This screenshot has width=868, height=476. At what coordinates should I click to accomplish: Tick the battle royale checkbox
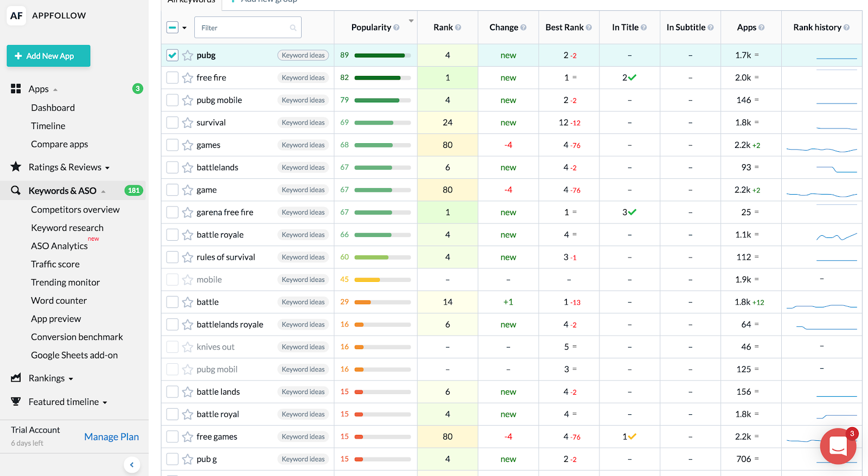pyautogui.click(x=173, y=235)
